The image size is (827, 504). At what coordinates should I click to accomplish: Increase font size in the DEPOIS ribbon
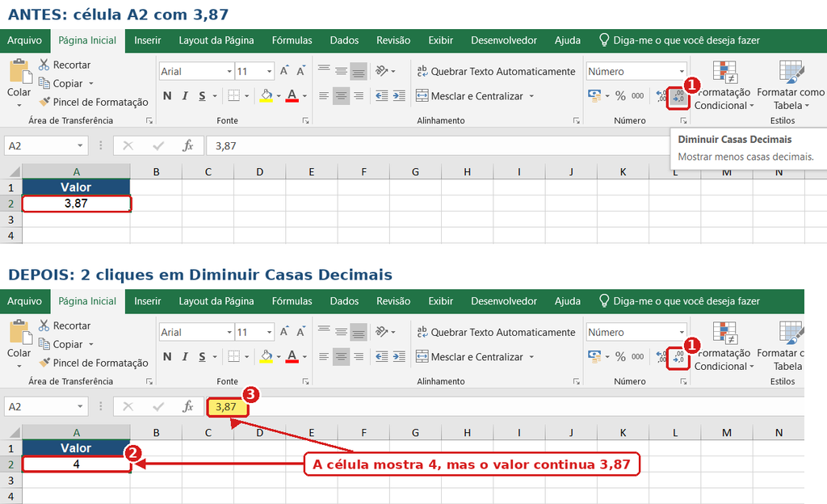284,332
